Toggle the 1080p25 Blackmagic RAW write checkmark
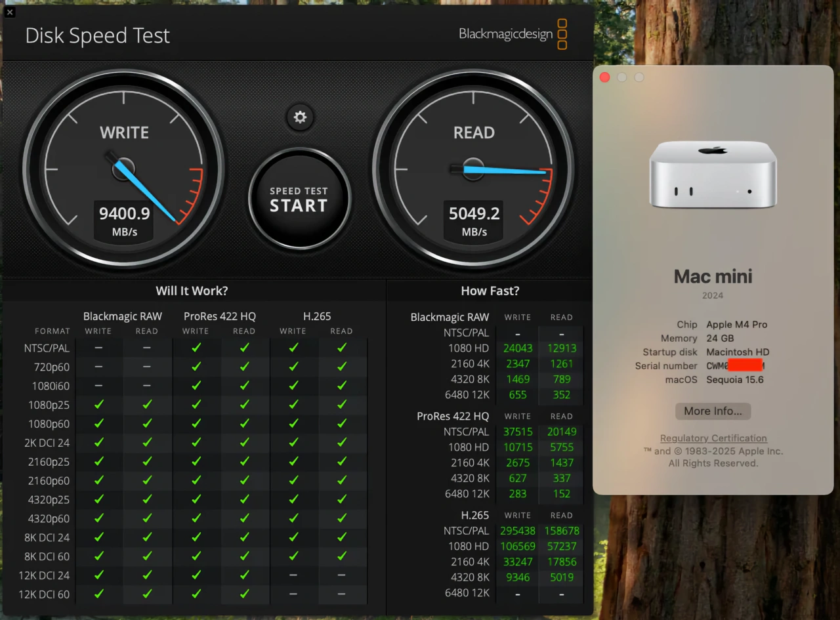Viewport: 840px width, 620px height. [x=98, y=405]
